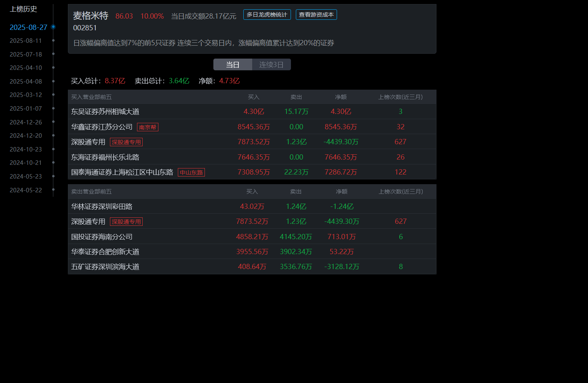Click the 408.64万 buy amount cell
The width and height of the screenshot is (588, 383).
point(252,267)
